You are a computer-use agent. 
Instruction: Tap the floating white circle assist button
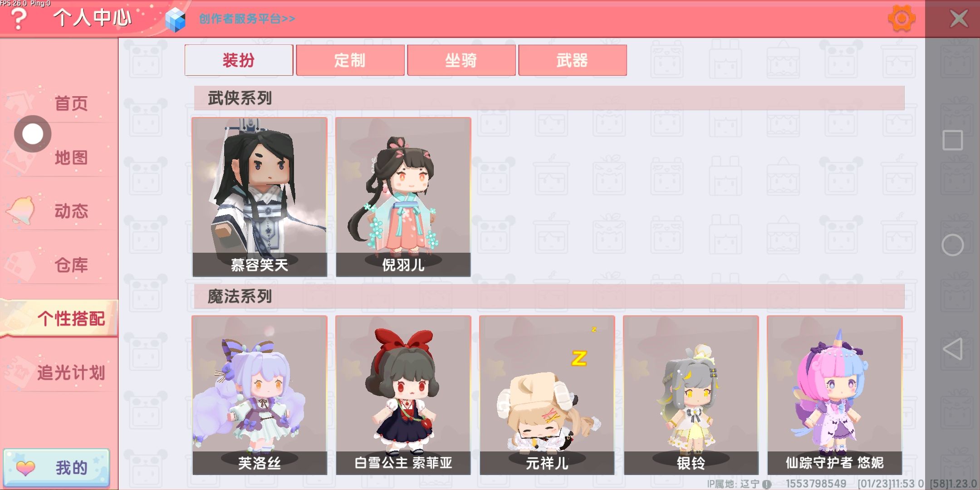click(x=33, y=134)
